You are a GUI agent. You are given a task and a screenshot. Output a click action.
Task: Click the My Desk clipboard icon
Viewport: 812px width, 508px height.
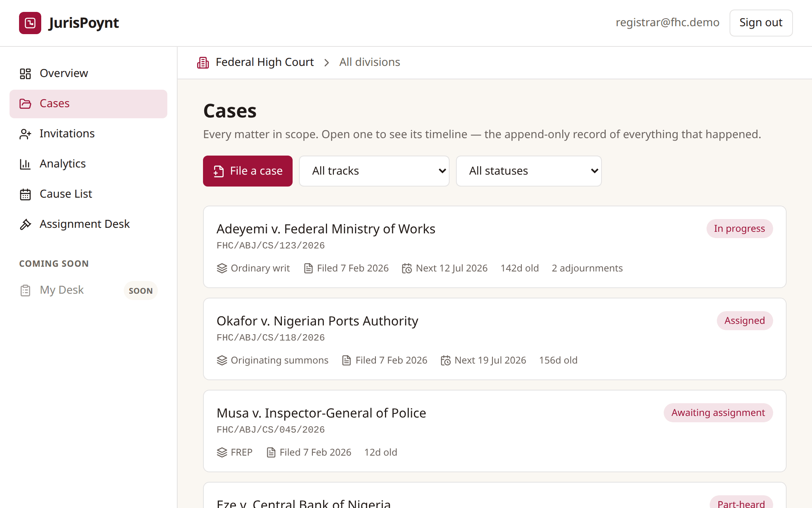click(25, 291)
